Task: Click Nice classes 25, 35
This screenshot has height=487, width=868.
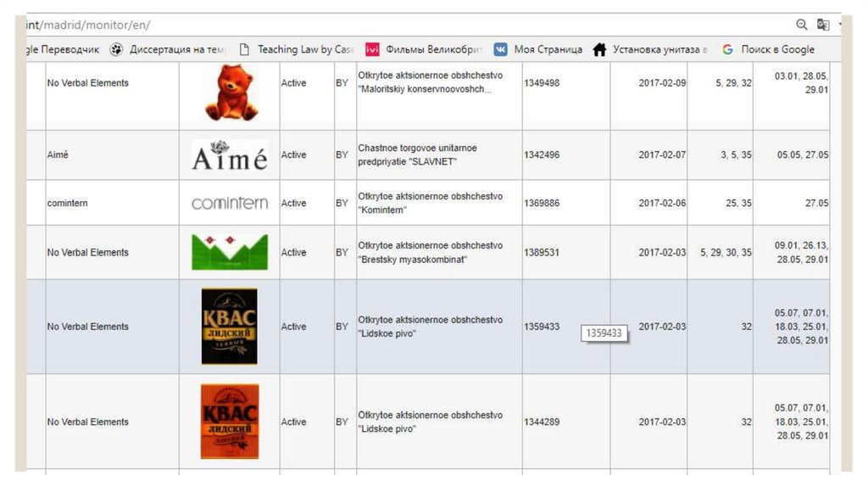Action: point(738,203)
